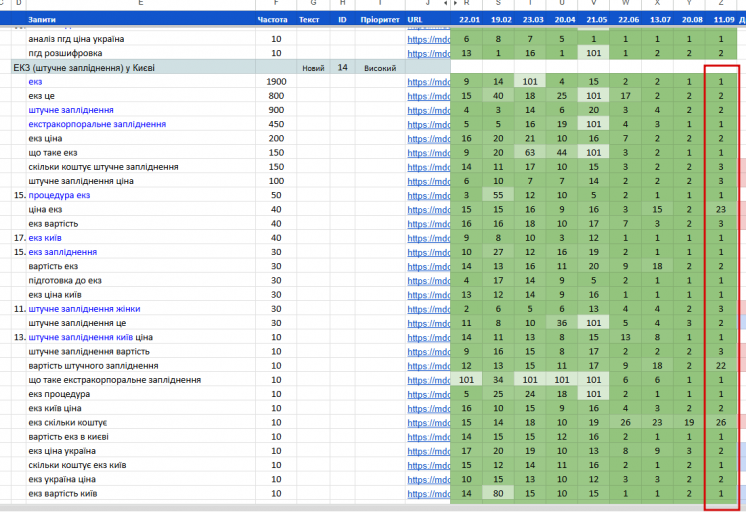Viewport: 746px width, 512px height.
Task: Select frequency cell 1900
Action: (276, 81)
